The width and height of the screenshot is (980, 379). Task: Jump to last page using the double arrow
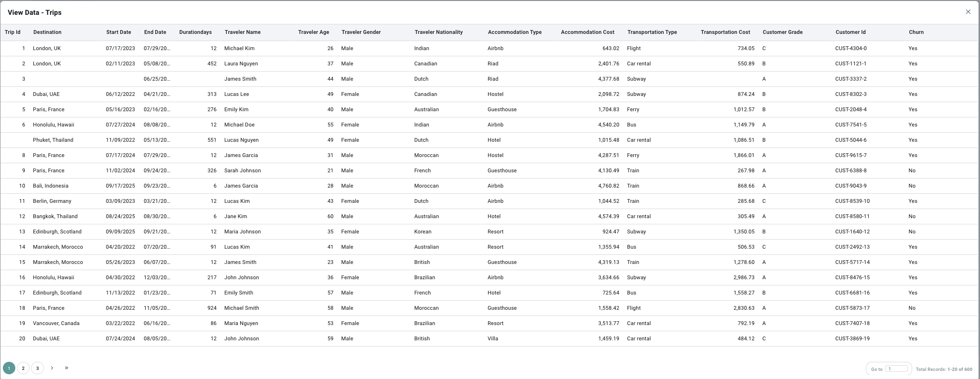[x=66, y=368]
